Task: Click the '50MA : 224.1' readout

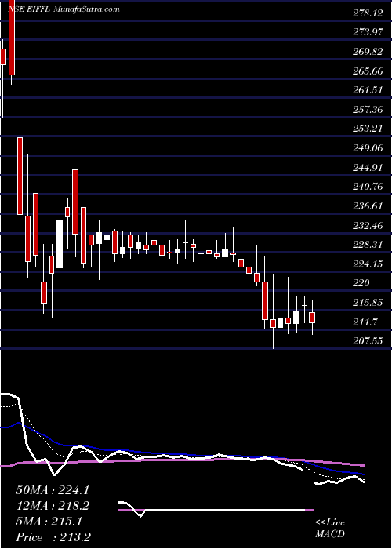Action: click(53, 490)
